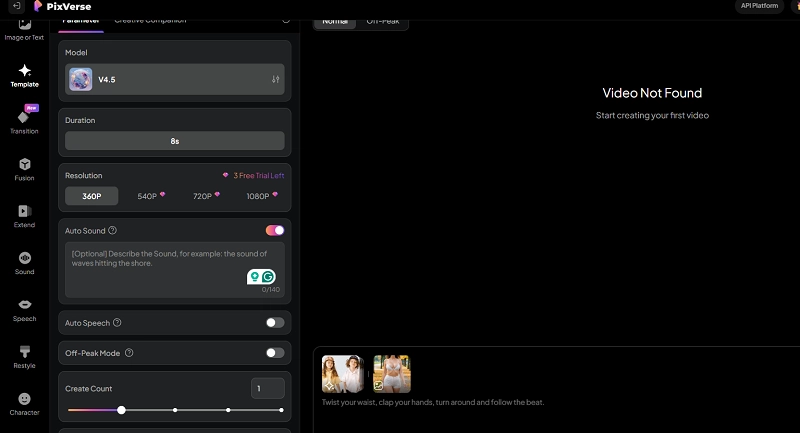
Task: Set Create Count slider to second stop
Action: [x=175, y=410]
